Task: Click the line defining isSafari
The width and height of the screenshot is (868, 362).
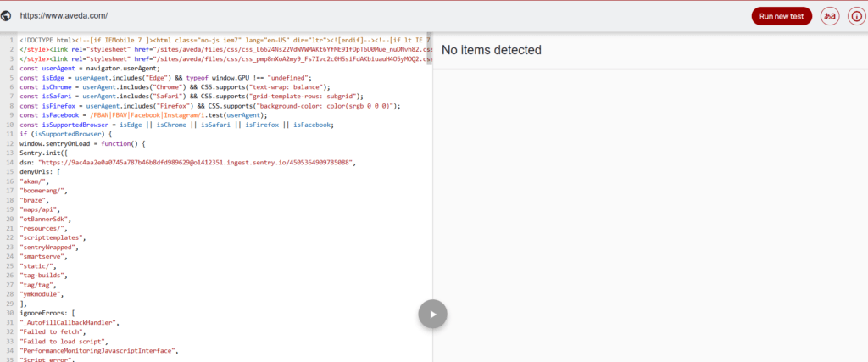Action: tap(192, 97)
